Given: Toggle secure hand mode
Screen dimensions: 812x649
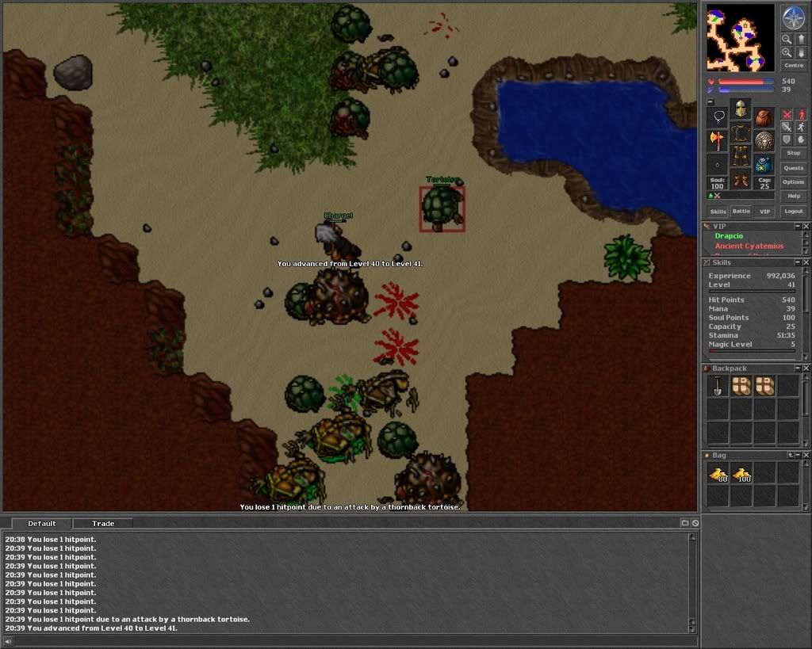Looking at the screenshot, I should point(801,139).
